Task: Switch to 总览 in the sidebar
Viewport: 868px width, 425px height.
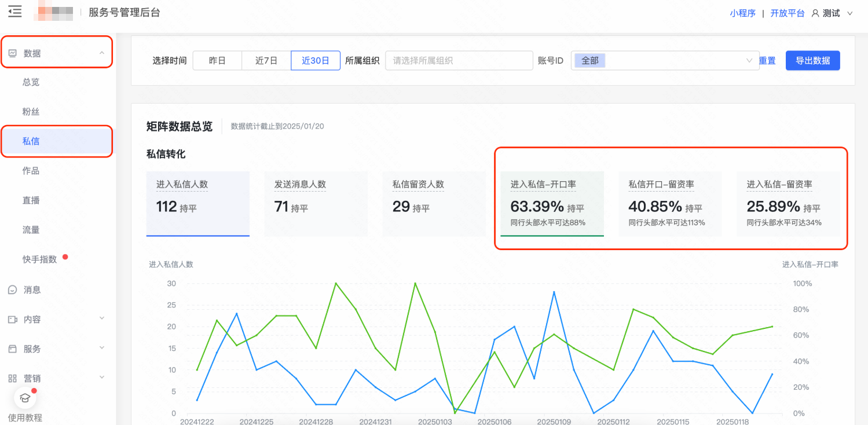Action: [x=31, y=82]
